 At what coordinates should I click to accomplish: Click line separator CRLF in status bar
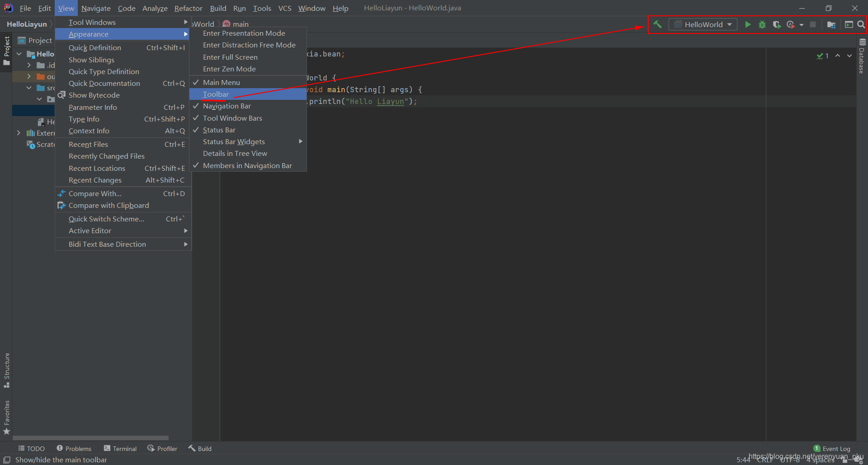pos(765,460)
